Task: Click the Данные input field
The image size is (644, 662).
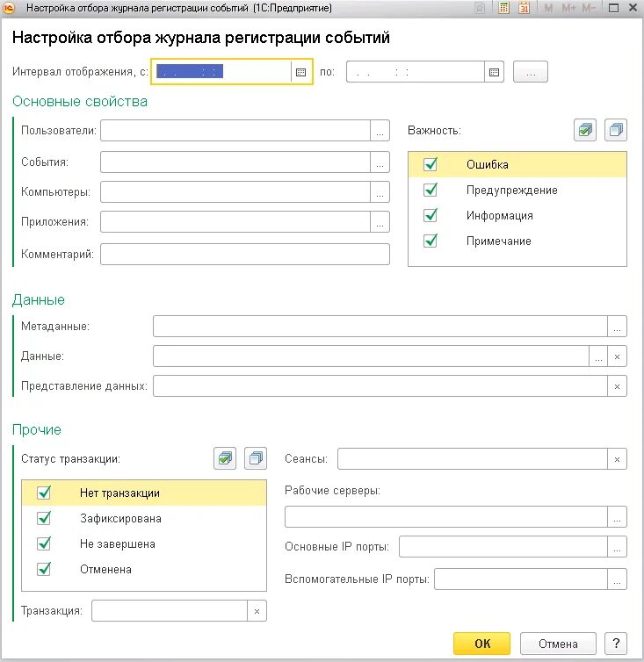Action: click(371, 356)
